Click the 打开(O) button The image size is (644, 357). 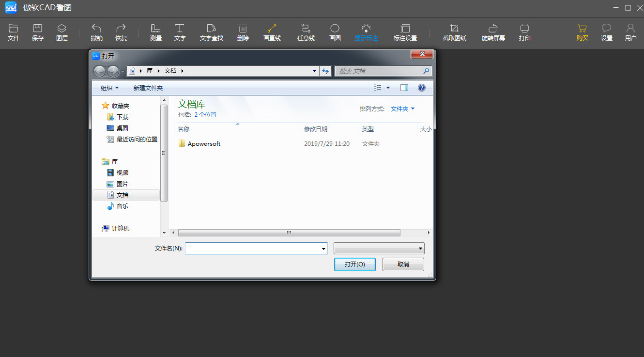click(355, 264)
